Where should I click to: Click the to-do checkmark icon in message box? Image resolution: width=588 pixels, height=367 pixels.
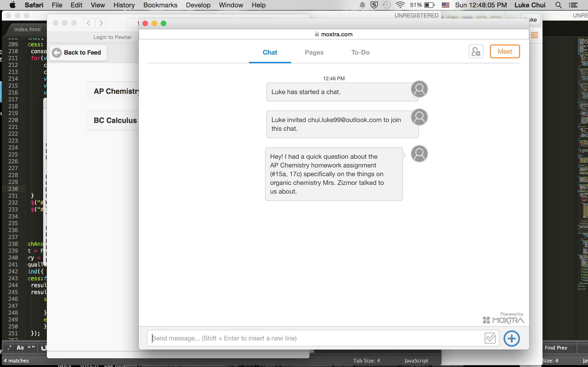pyautogui.click(x=490, y=338)
